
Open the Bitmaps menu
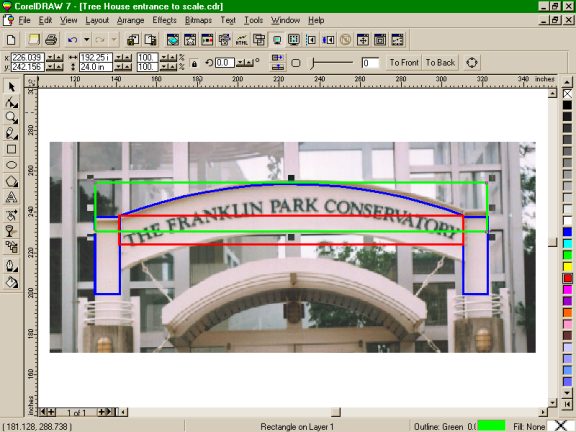point(198,20)
